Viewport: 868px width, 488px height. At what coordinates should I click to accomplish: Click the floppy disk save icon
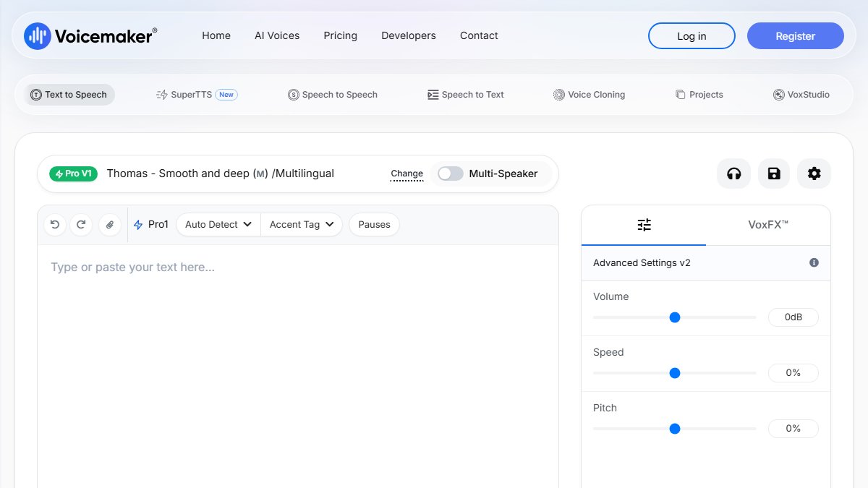click(x=774, y=174)
